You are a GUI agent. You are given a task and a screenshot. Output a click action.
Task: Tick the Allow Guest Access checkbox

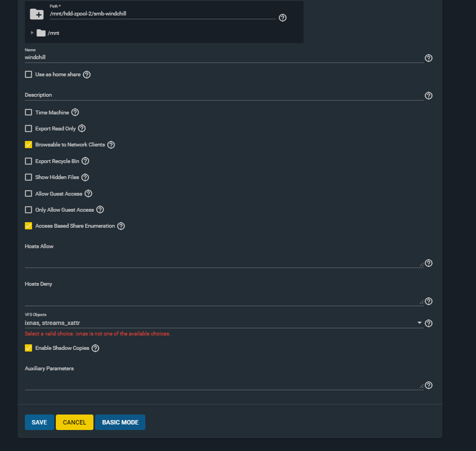[29, 194]
